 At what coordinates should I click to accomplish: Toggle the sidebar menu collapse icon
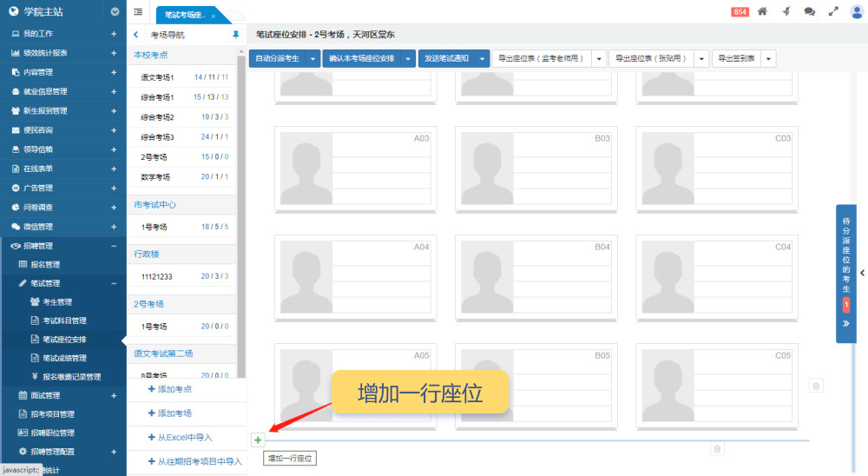139,11
